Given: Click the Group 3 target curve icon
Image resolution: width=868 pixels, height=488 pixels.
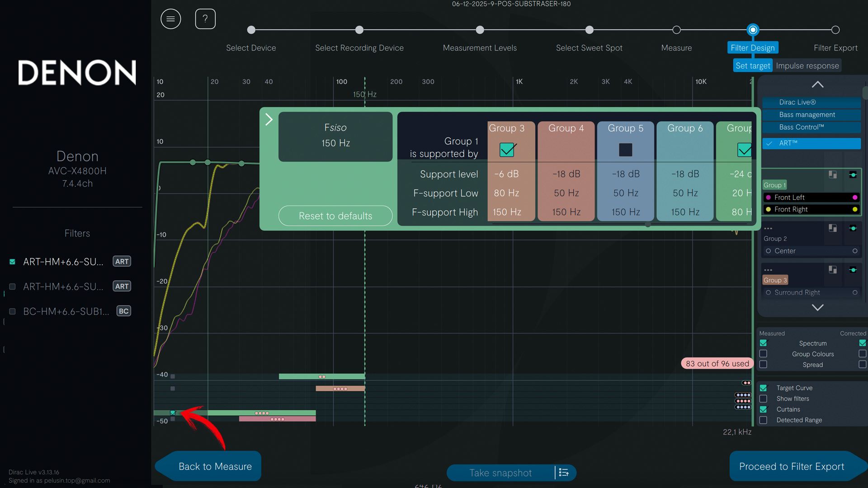Looking at the screenshot, I should click(x=832, y=270).
